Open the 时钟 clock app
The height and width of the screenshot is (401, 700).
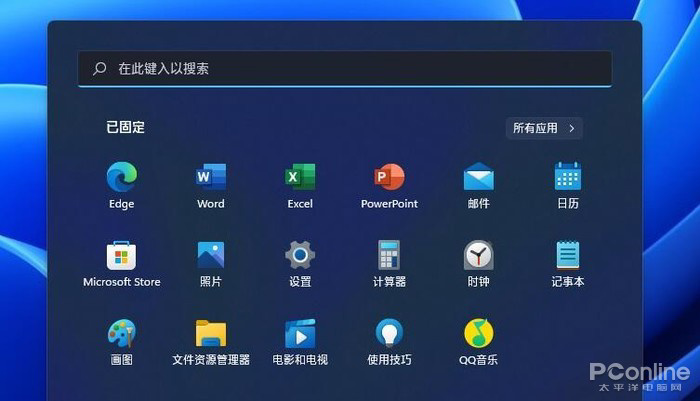click(479, 255)
